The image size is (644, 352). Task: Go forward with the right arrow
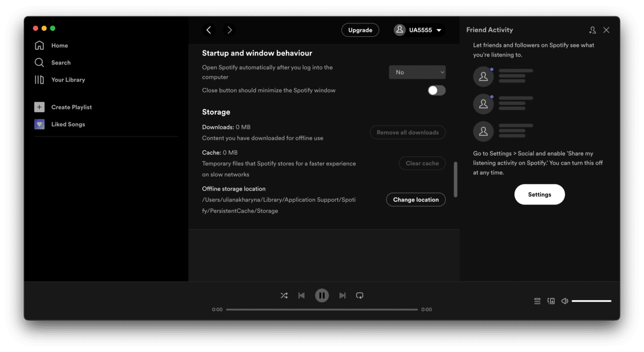(229, 30)
